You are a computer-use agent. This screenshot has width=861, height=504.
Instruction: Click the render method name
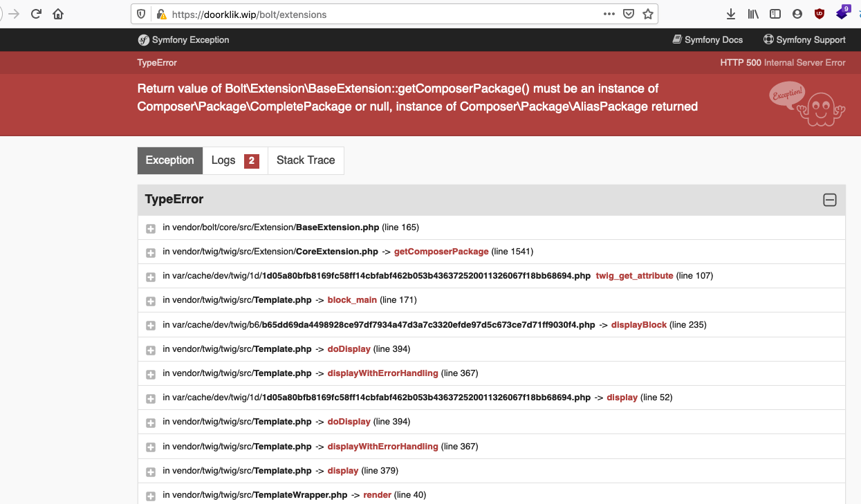(378, 495)
